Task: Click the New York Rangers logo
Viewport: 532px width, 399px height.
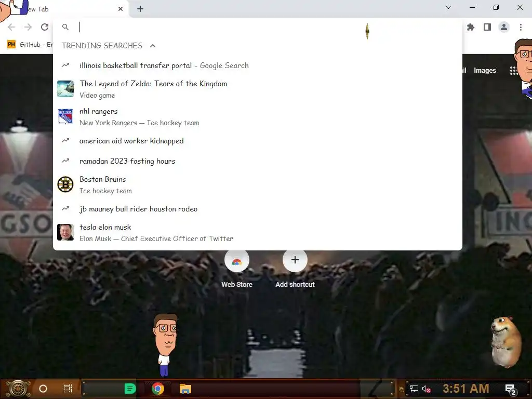Action: point(65,116)
